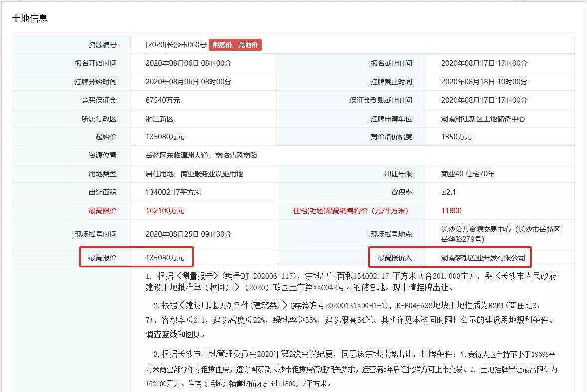The image size is (587, 392).
Task: Click the 出让面积 label
Action: click(103, 192)
